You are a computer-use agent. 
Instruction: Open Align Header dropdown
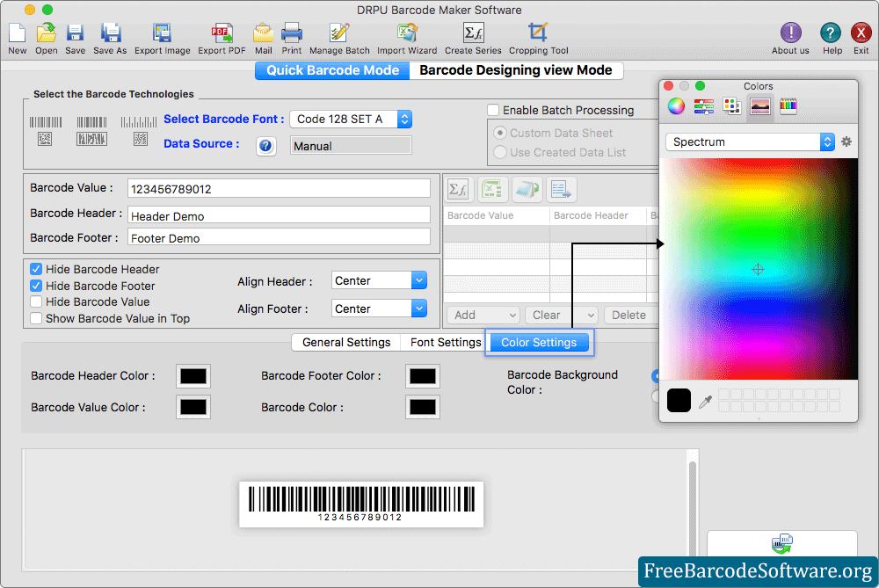[379, 280]
